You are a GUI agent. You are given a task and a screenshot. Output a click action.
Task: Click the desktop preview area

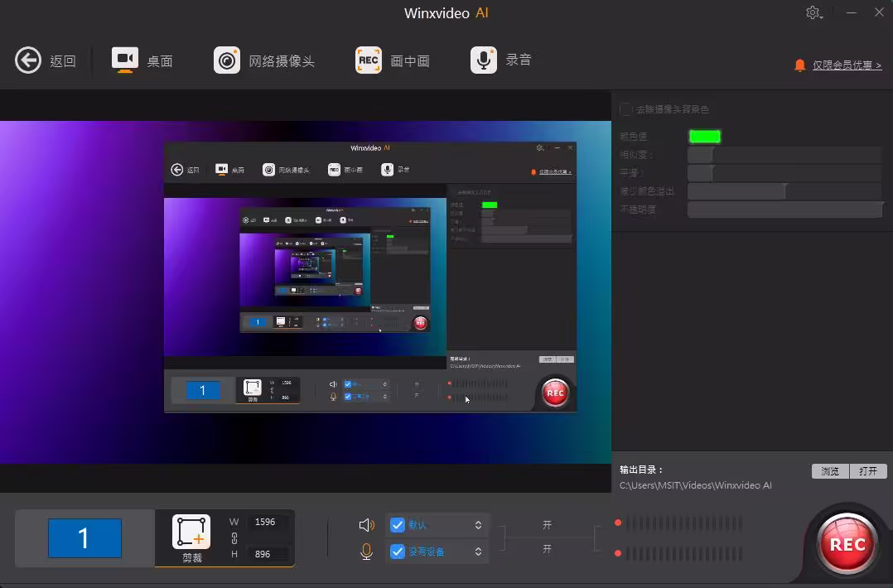point(305,292)
